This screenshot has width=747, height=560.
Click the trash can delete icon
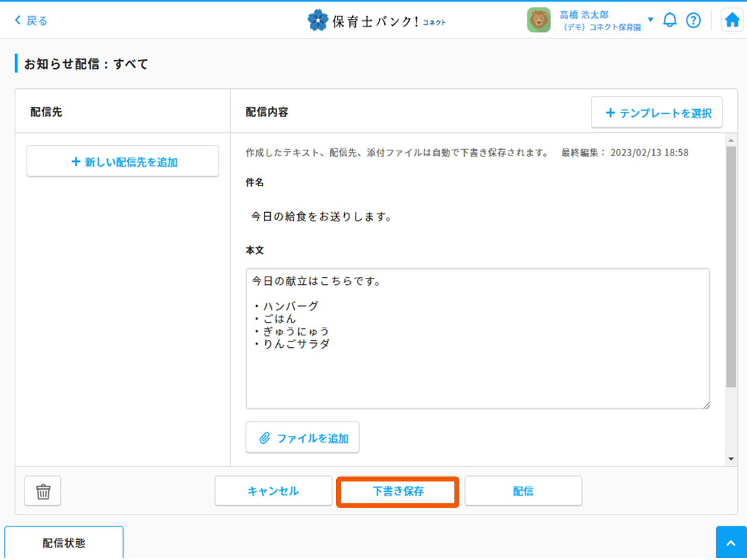(43, 491)
